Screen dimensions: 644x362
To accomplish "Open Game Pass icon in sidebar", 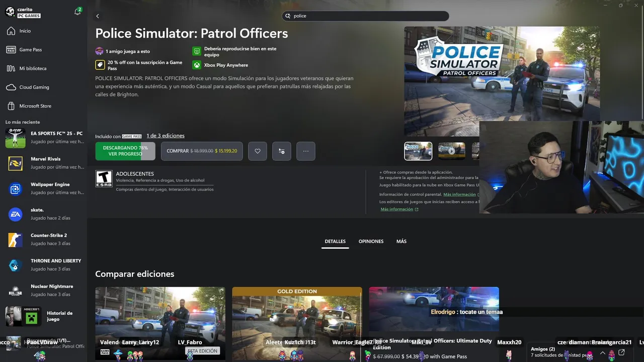I will [x=11, y=50].
